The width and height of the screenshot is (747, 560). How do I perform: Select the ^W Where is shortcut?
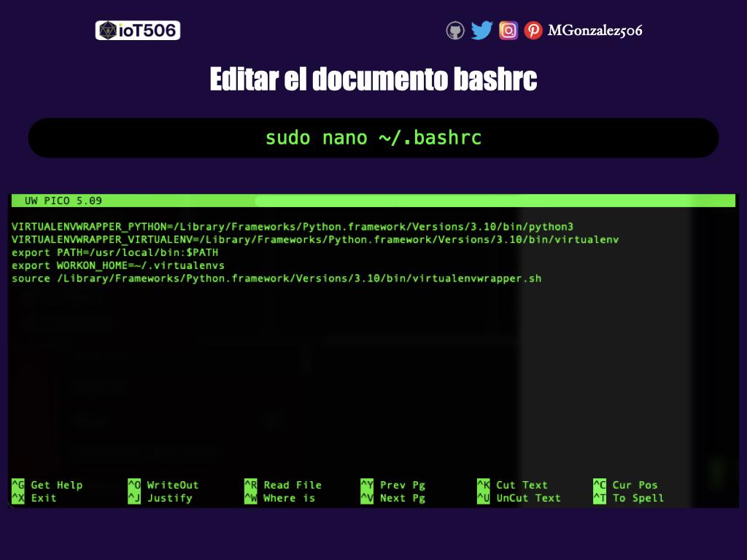279,498
